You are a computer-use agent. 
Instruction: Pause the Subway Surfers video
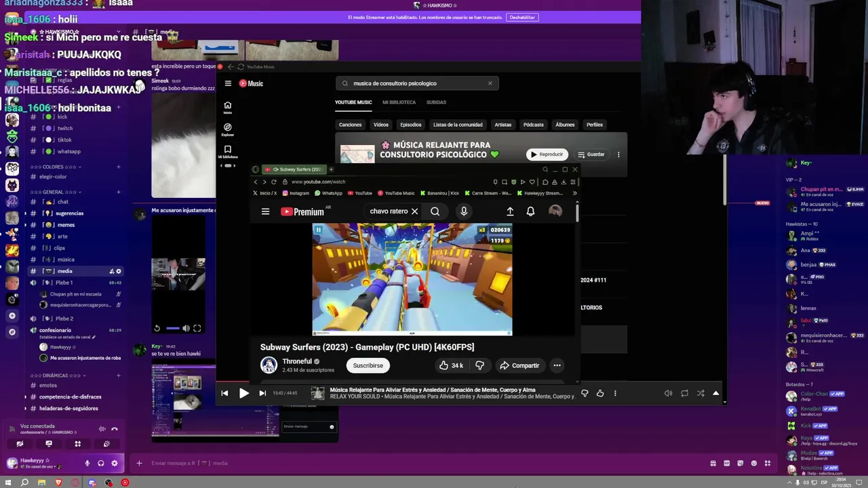[318, 230]
